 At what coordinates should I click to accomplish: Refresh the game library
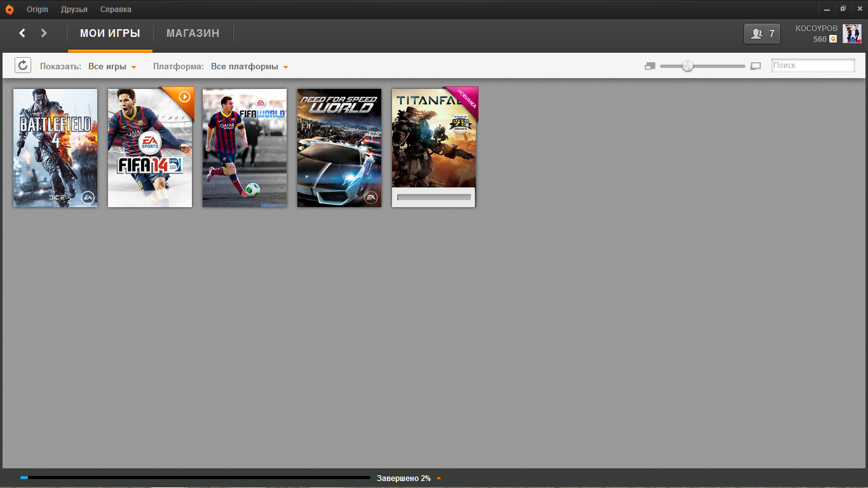point(23,65)
